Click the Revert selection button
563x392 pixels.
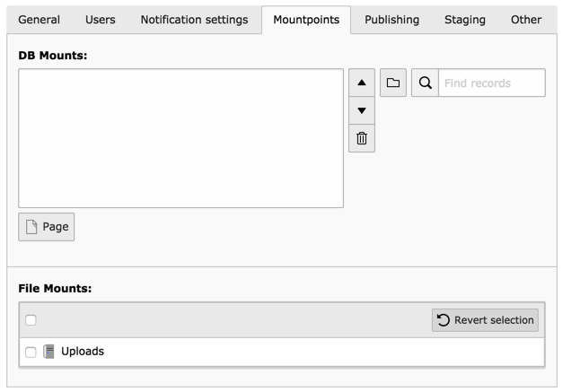point(485,320)
